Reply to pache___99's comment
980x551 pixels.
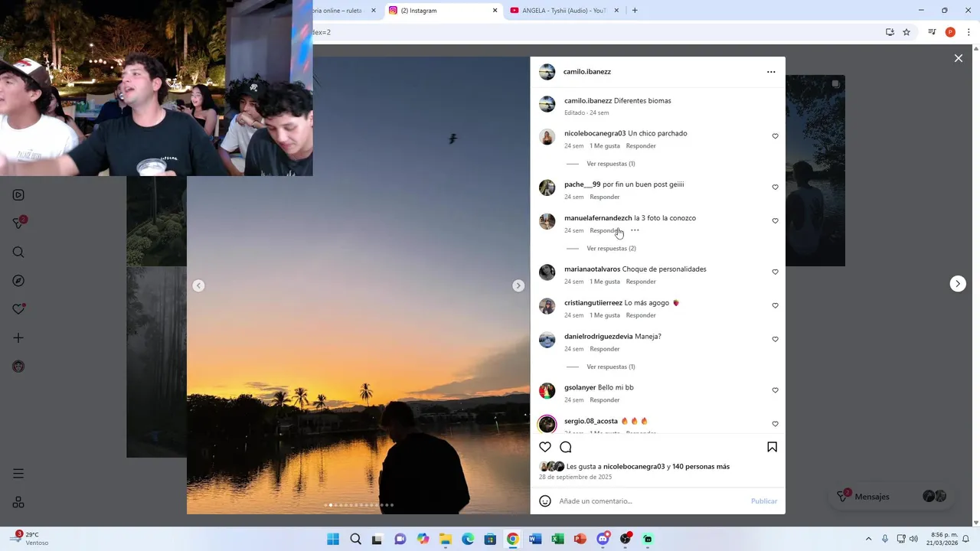(605, 197)
